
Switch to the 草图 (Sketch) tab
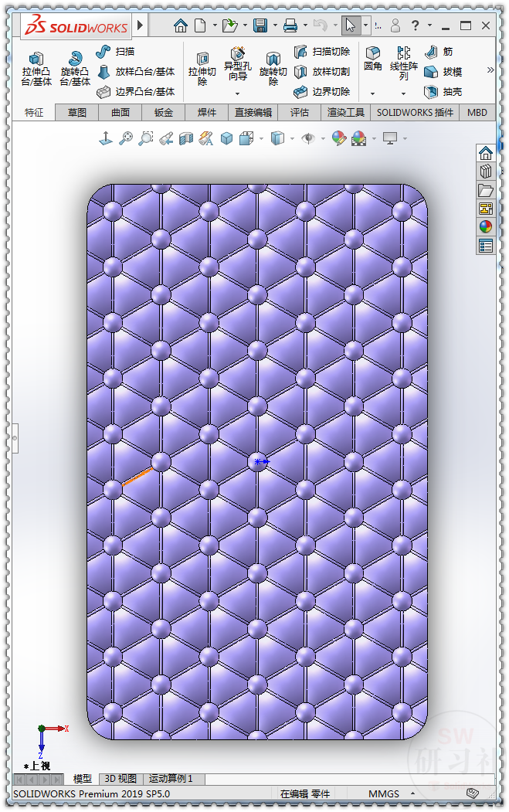coord(77,112)
